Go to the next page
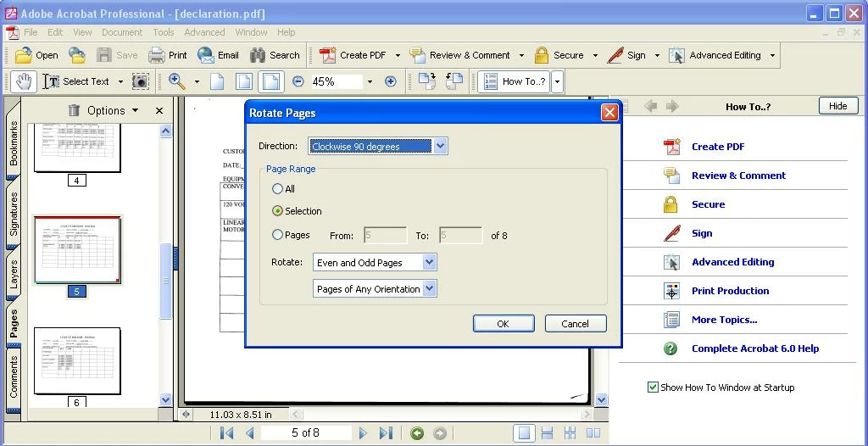Image resolution: width=868 pixels, height=446 pixels. 363,432
